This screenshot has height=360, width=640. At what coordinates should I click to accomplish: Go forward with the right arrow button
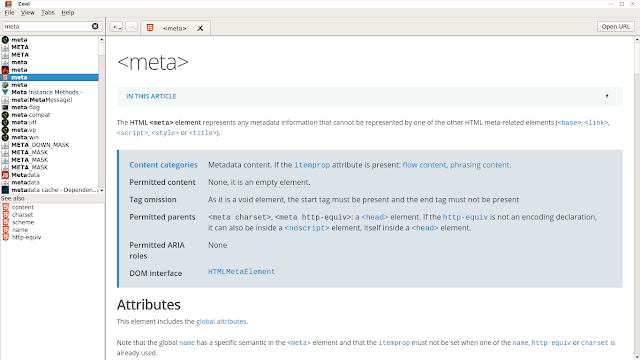[x=131, y=27]
